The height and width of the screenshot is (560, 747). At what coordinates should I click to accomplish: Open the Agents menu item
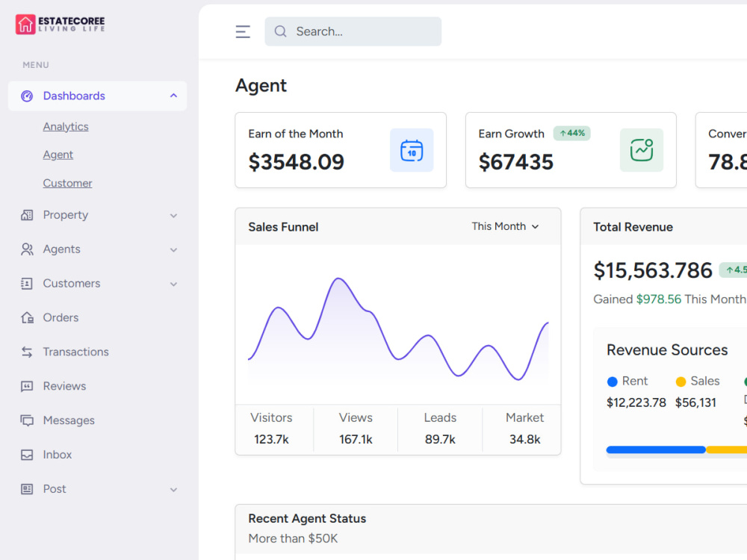tap(97, 249)
